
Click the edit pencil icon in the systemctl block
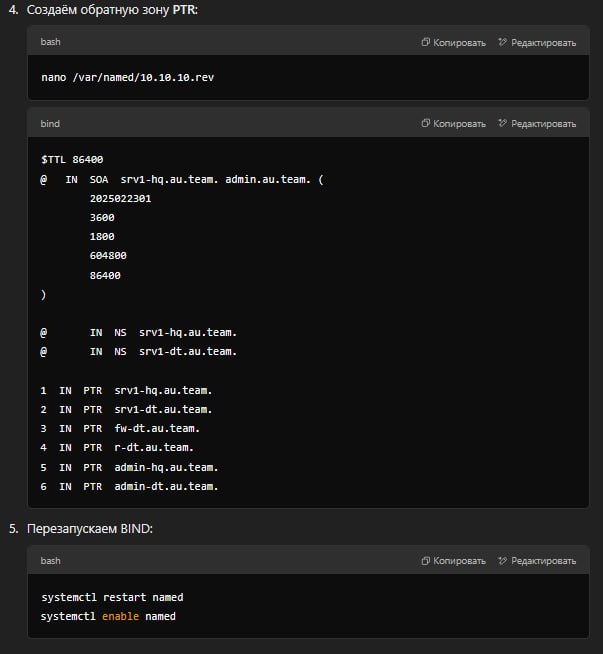pos(503,561)
